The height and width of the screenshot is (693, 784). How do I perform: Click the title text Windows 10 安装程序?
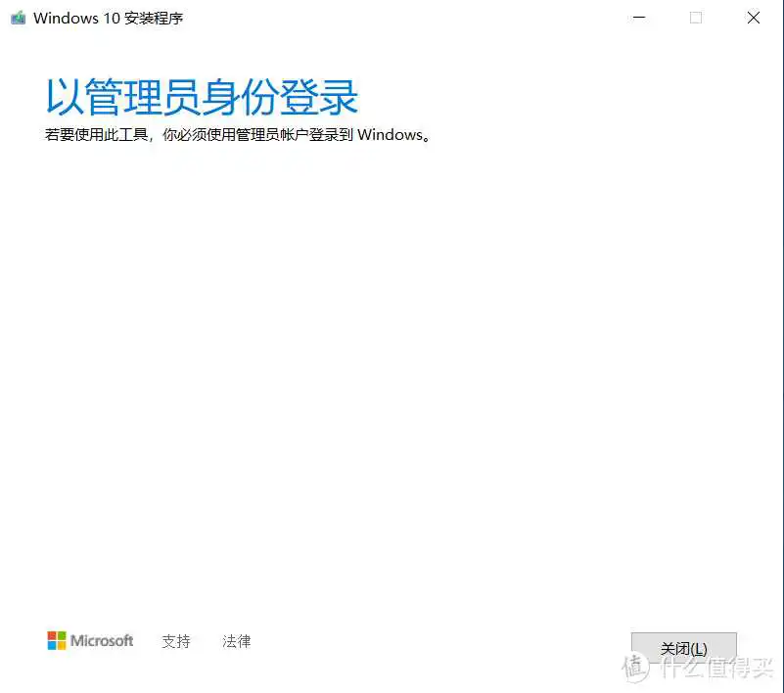108,18
